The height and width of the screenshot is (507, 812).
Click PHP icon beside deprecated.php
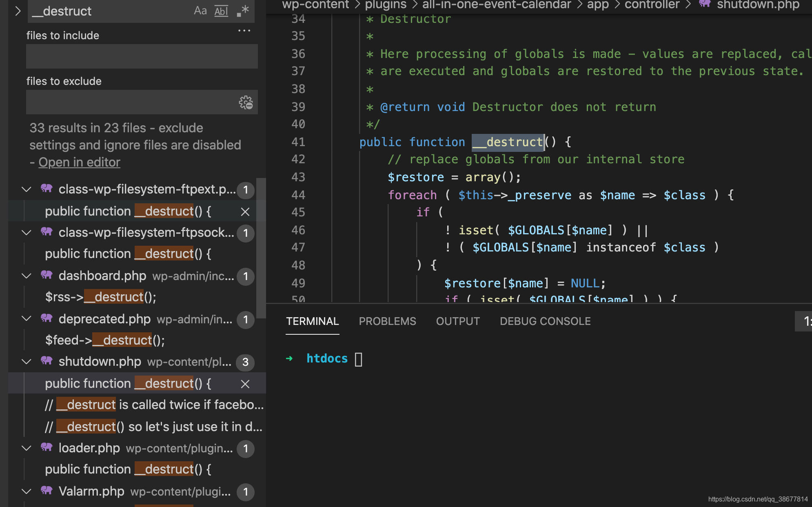point(47,318)
